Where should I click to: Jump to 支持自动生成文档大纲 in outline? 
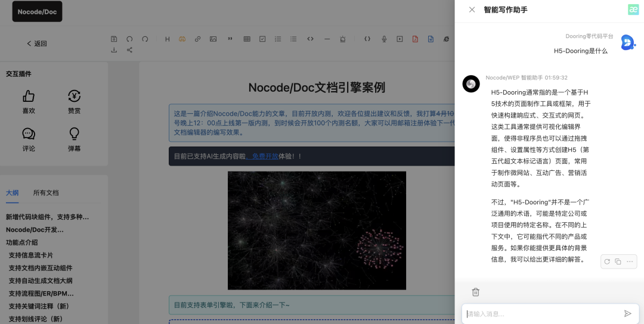click(41, 281)
